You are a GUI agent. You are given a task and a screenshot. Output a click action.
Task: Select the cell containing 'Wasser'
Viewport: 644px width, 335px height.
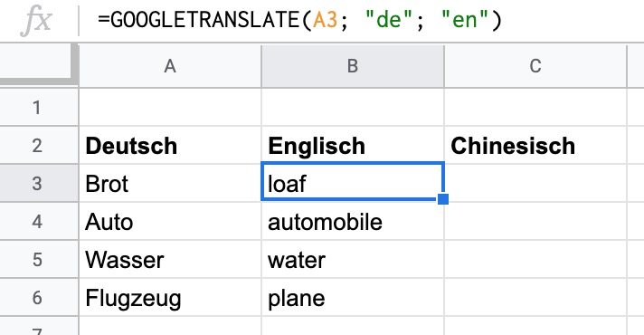coord(170,259)
